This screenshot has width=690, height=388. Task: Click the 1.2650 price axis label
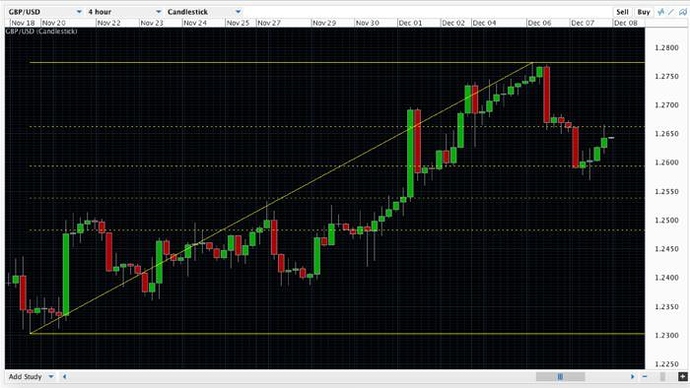tap(667, 134)
